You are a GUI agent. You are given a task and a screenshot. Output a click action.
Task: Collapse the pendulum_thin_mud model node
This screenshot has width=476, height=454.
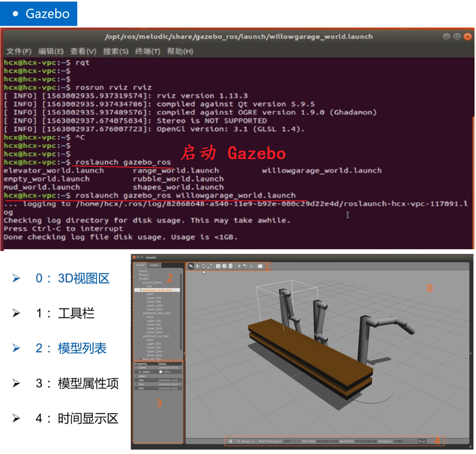tap(141, 313)
